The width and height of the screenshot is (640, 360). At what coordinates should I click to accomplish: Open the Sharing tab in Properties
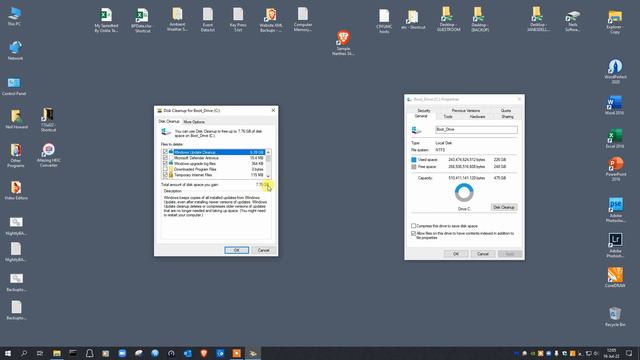[507, 117]
